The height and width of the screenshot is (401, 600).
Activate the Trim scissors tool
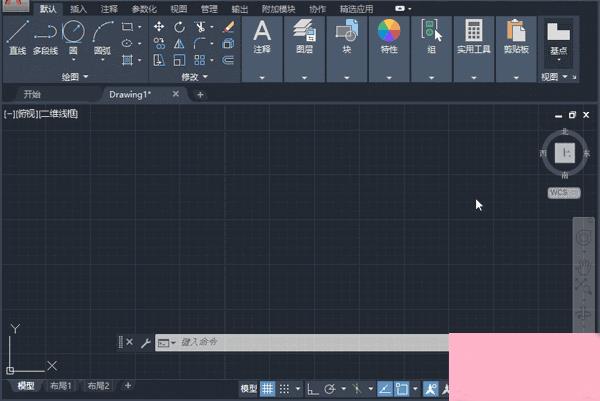[200, 26]
